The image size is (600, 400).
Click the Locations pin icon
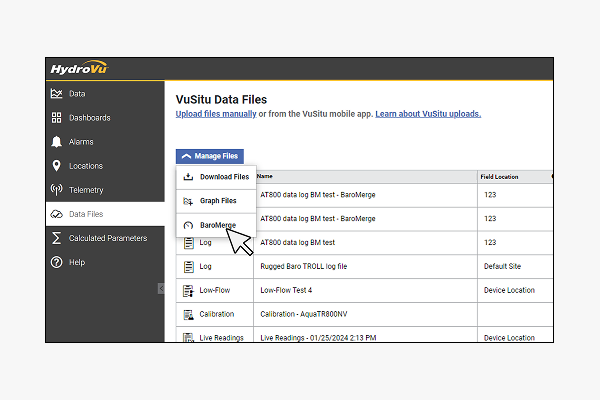click(x=56, y=166)
